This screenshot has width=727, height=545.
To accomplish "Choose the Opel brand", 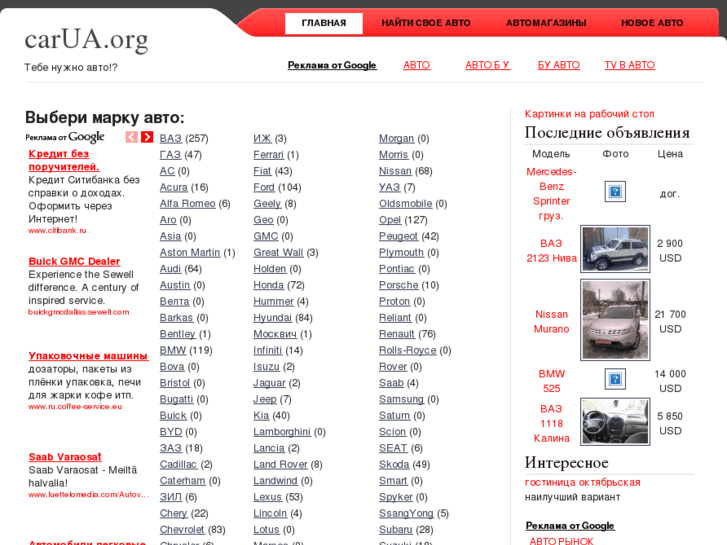I will pyautogui.click(x=390, y=220).
